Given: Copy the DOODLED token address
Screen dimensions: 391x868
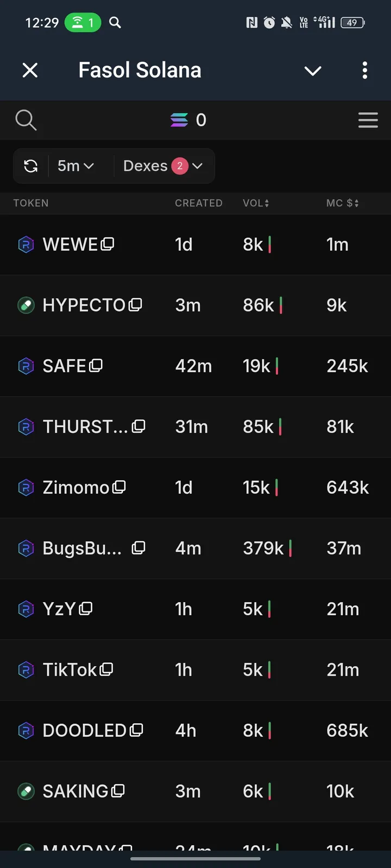Looking at the screenshot, I should pos(136,730).
